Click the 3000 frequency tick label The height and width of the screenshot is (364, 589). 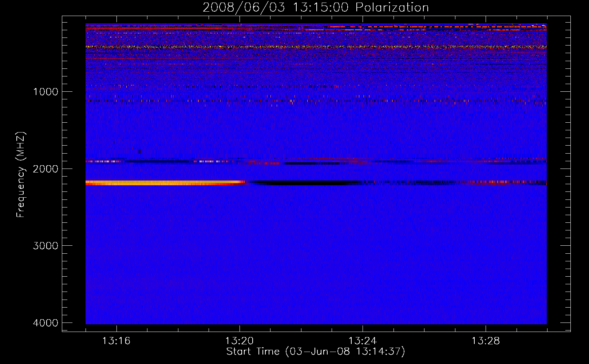(x=46, y=246)
